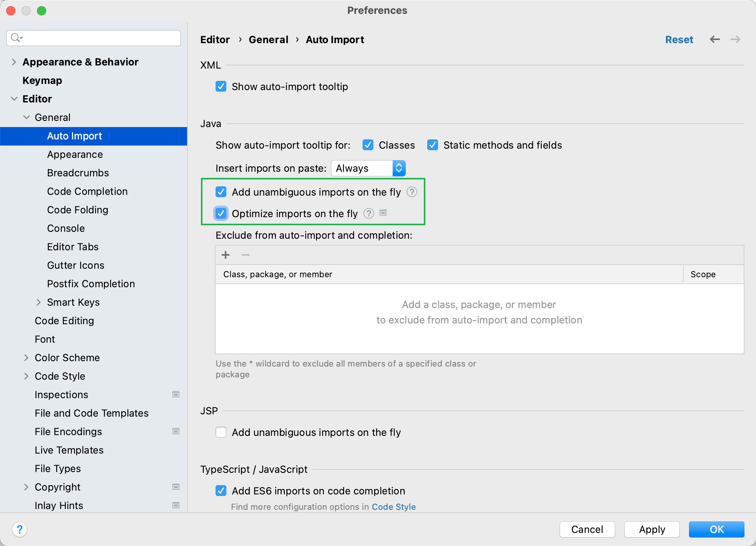
Task: Uncheck XML Show auto-import tooltip
Action: [221, 86]
